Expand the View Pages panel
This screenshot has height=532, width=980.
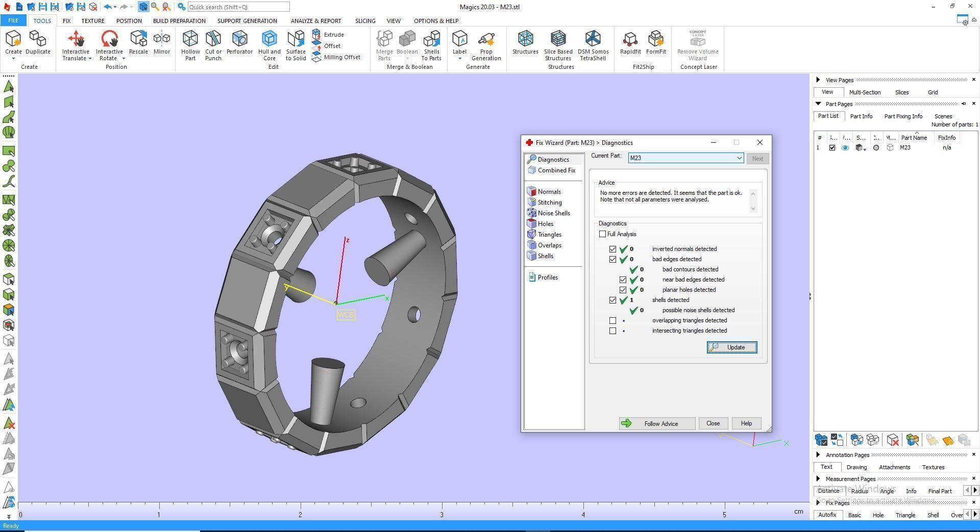pyautogui.click(x=818, y=80)
